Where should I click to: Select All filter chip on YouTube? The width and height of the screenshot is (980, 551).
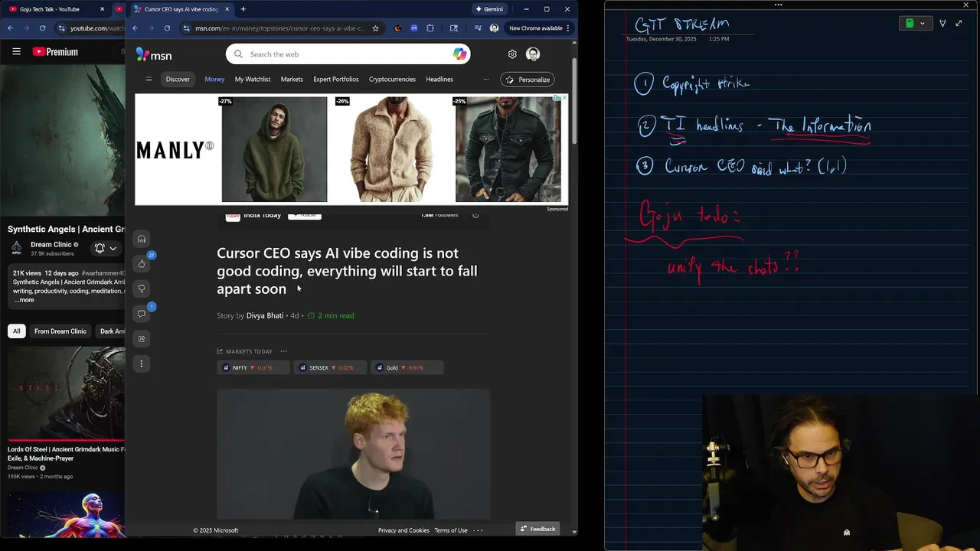click(x=16, y=331)
